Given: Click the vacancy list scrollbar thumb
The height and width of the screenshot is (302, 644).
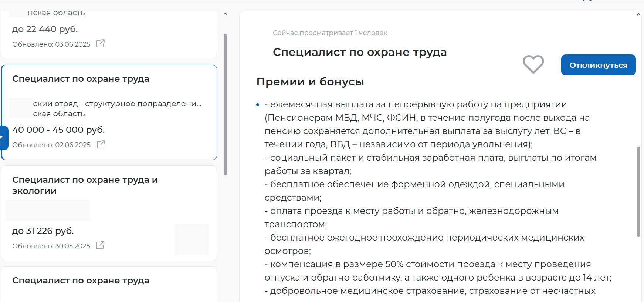Looking at the screenshot, I should (225, 104).
